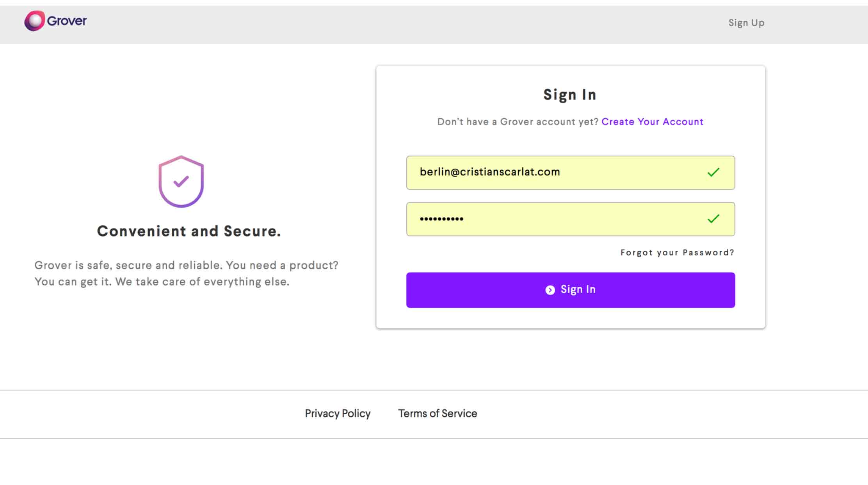The height and width of the screenshot is (485, 868).
Task: Open the Privacy Policy footer link
Action: click(x=338, y=414)
